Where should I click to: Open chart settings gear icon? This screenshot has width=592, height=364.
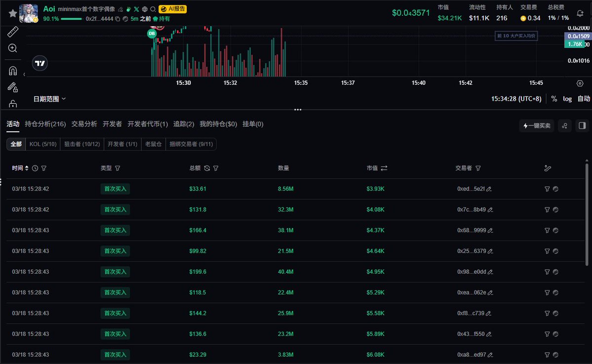pyautogui.click(x=580, y=83)
